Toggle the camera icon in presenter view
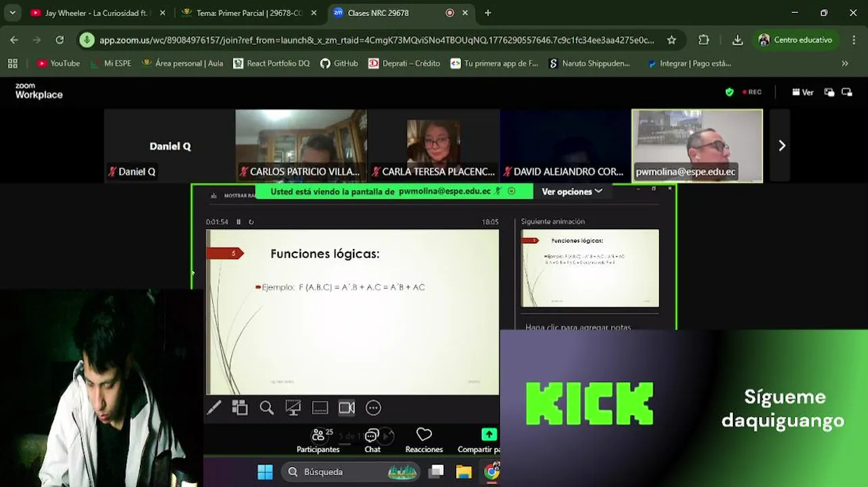Image resolution: width=868 pixels, height=487 pixels. click(346, 408)
